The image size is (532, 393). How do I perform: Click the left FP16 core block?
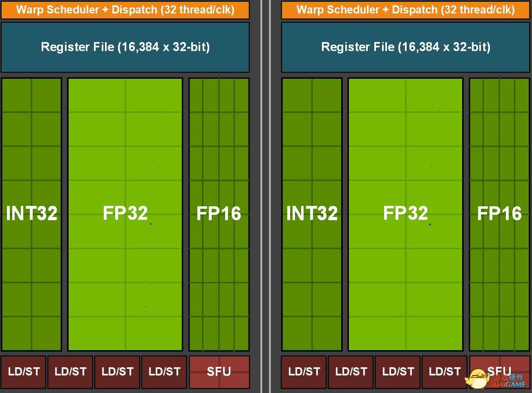(x=219, y=214)
